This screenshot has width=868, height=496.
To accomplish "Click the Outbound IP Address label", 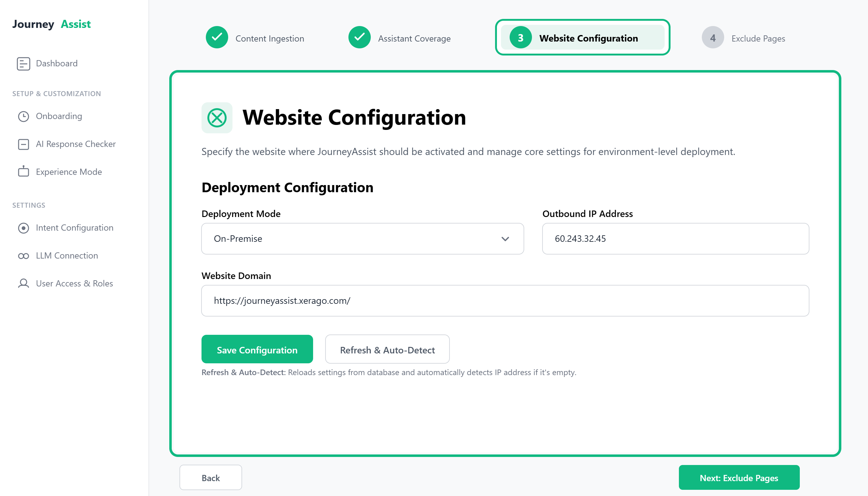I will pyautogui.click(x=588, y=214).
